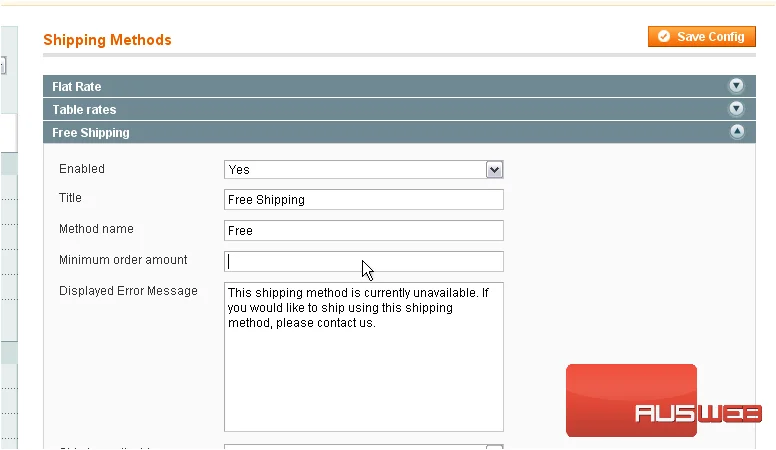The image size is (776, 450).
Task: Click the checkmark icon on Save Config
Action: 664,37
